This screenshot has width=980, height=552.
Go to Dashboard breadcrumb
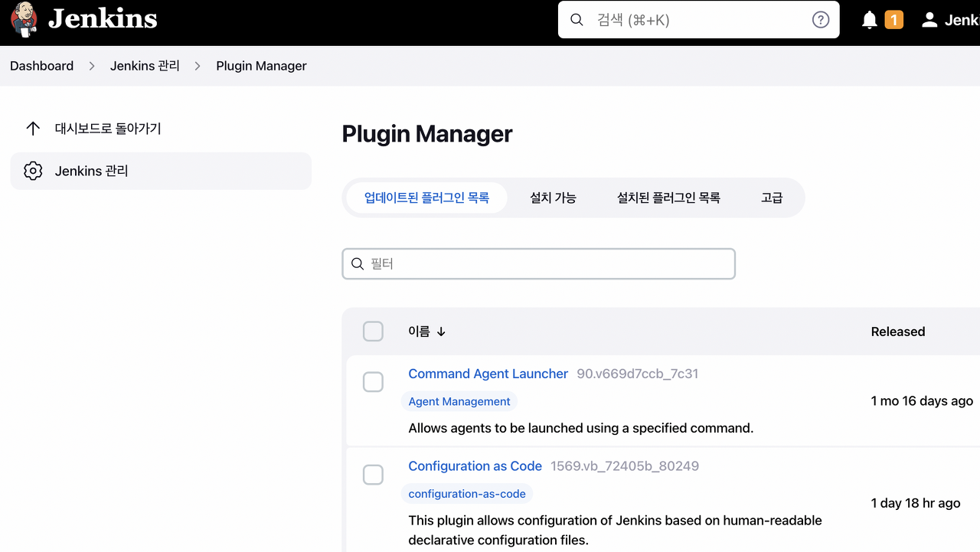(x=42, y=66)
